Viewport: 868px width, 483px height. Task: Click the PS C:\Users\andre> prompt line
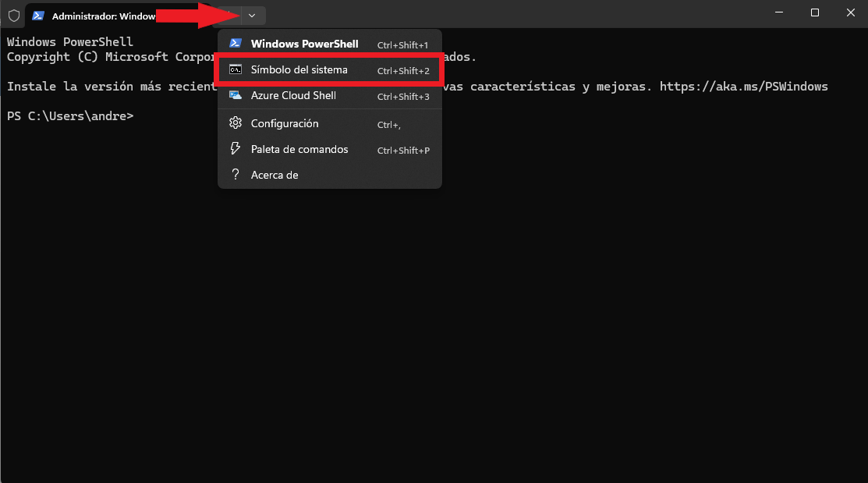[70, 115]
